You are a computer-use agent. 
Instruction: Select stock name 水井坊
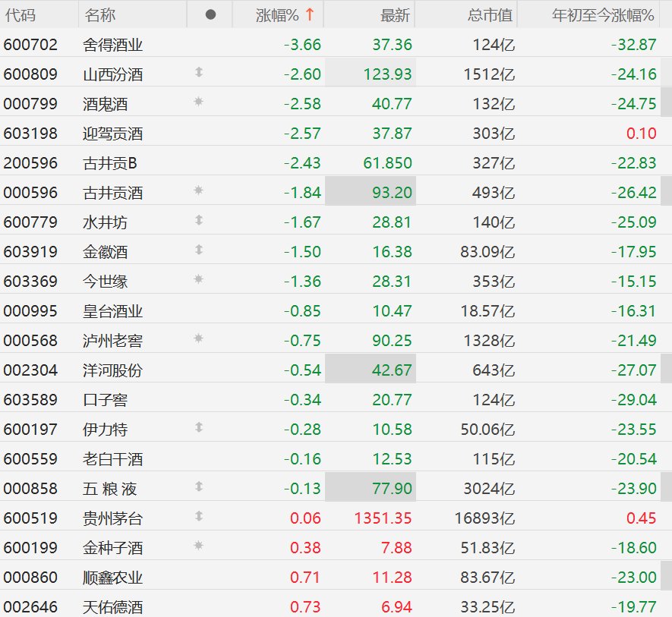pyautogui.click(x=106, y=222)
